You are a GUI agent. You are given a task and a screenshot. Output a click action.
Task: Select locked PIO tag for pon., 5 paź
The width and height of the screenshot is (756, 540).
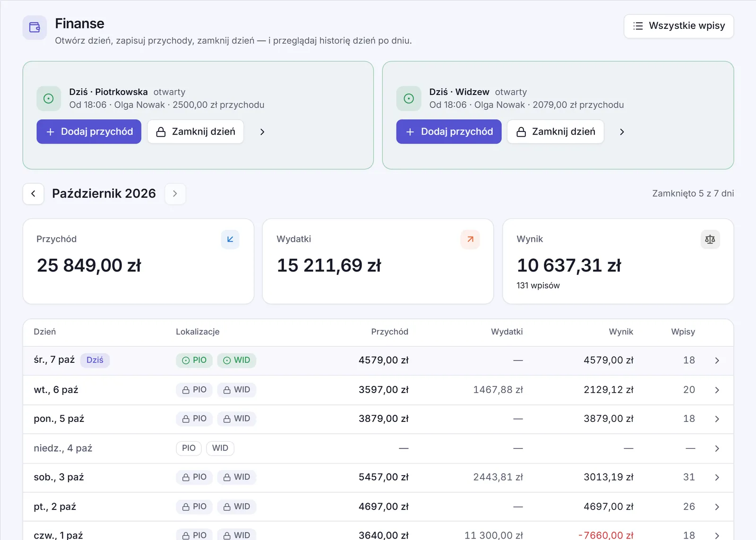pos(194,419)
